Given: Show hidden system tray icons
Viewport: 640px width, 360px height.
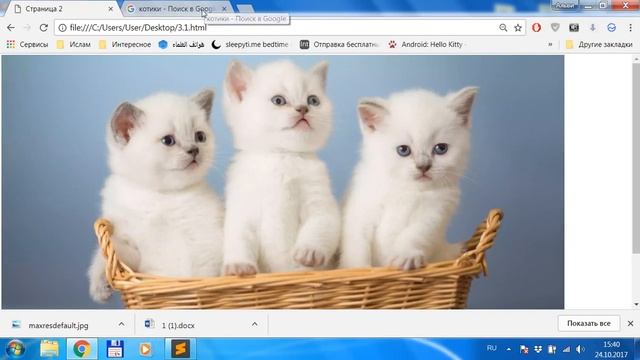Looking at the screenshot, I should [x=509, y=349].
